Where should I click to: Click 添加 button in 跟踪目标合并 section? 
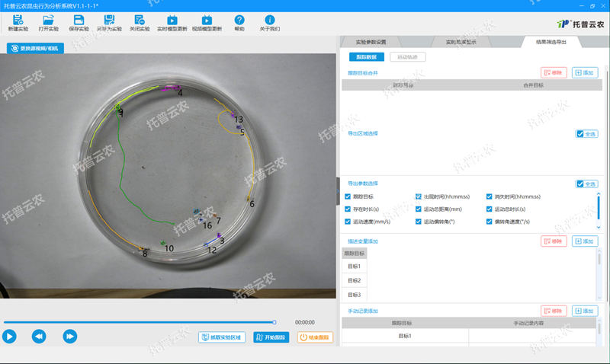click(585, 72)
